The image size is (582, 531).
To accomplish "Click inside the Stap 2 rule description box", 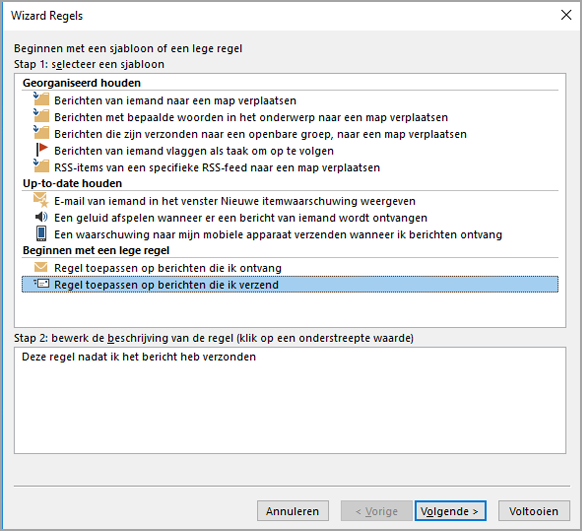I will pyautogui.click(x=290, y=400).
